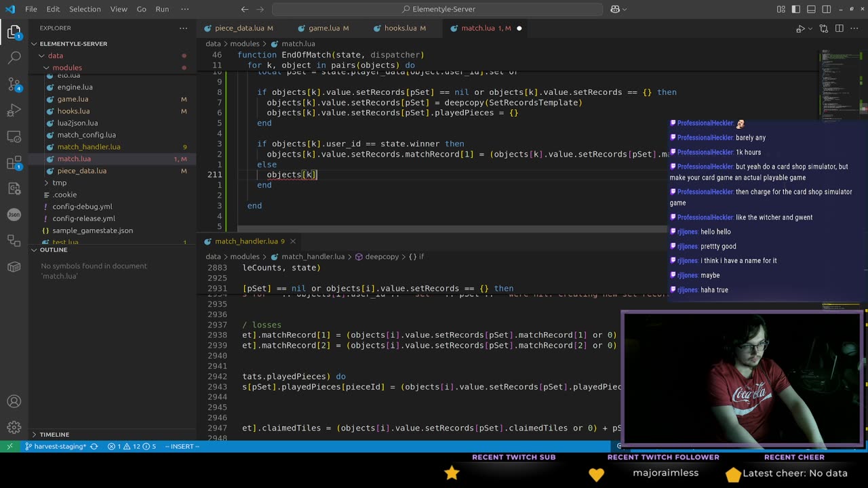Open the Accounts icon in activity bar
Screen dimensions: 868x488
(x=14, y=401)
